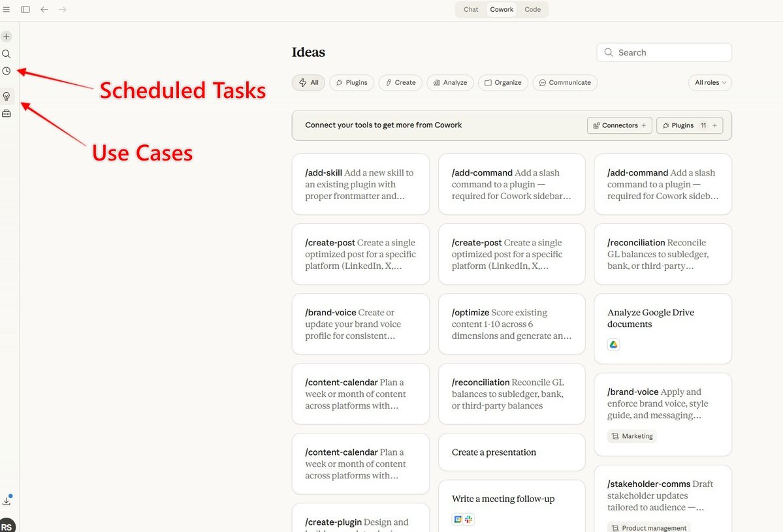The height and width of the screenshot is (532, 783).
Task: Filter ideas by Analyze
Action: point(451,82)
